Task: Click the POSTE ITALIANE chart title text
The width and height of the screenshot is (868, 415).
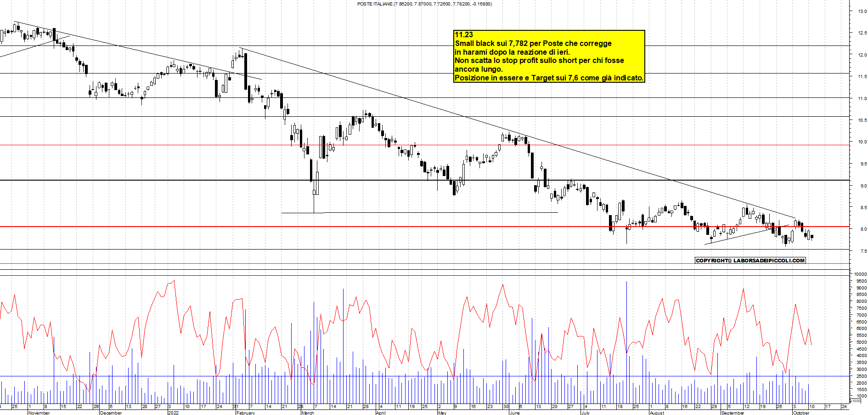Action: pyautogui.click(x=424, y=4)
